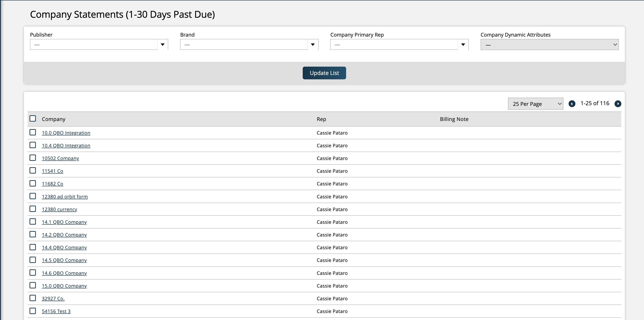644x320 pixels.
Task: Open 12380 ad orbit form company
Action: (64, 197)
